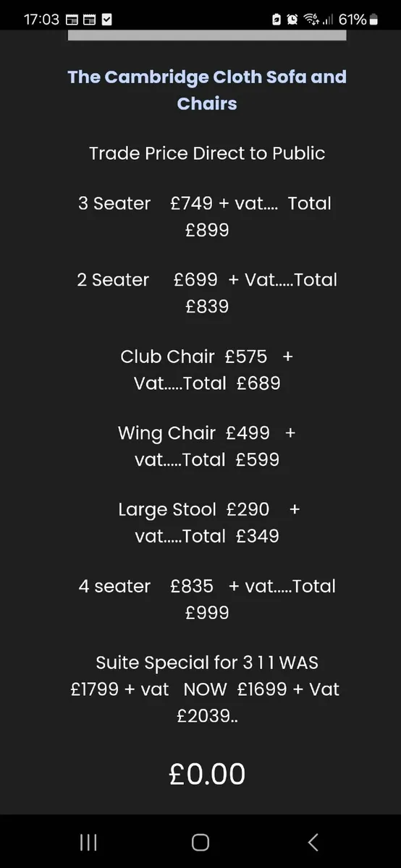Tap the checkmark notification icon
Image resolution: width=401 pixels, height=868 pixels.
point(107,20)
